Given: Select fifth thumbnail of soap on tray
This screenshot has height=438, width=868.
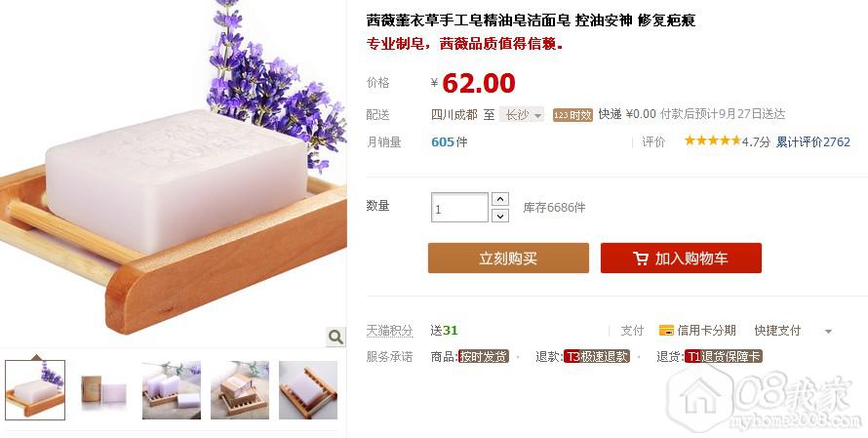Looking at the screenshot, I should [308, 390].
